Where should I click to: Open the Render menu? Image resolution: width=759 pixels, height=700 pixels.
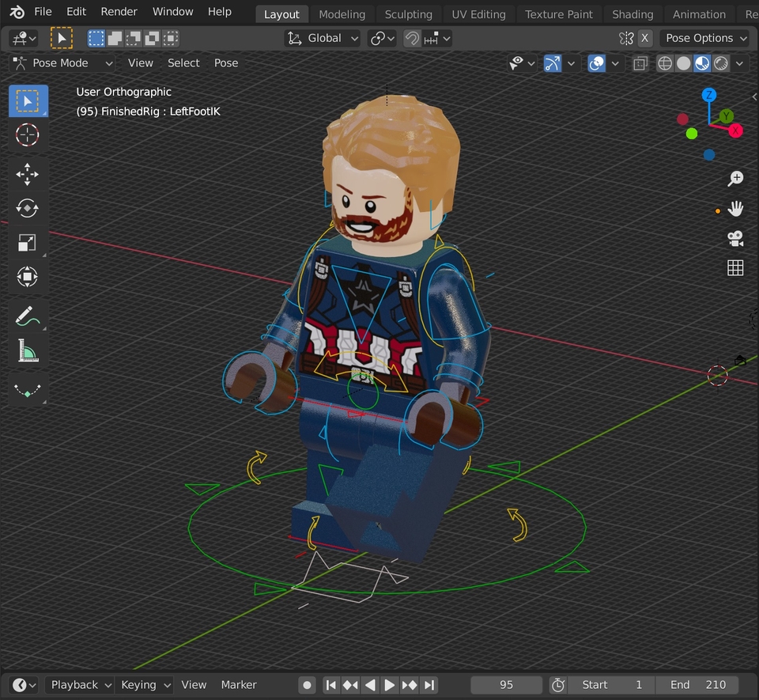(x=119, y=12)
